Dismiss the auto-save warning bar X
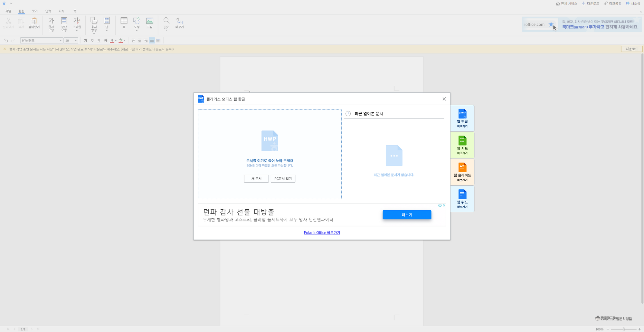Viewport: 644px width, 332px height. pyautogui.click(x=5, y=49)
